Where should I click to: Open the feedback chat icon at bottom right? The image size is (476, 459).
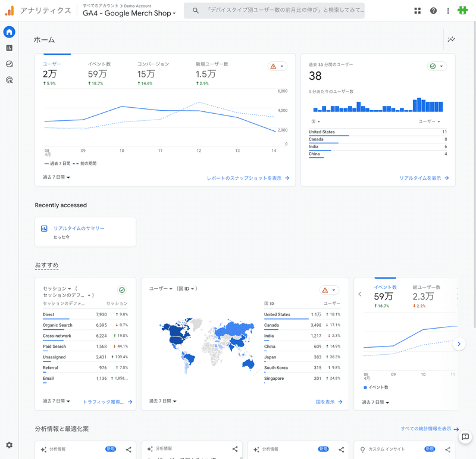[465, 437]
